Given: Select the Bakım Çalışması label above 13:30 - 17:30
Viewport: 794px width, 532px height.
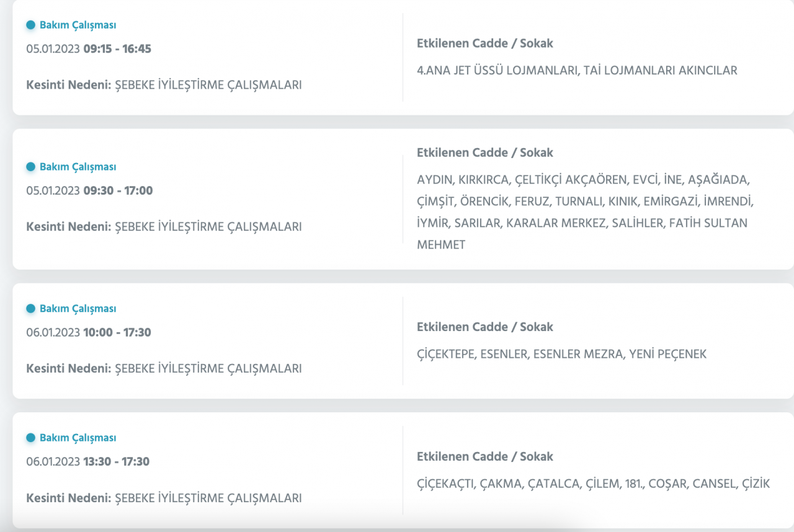Looking at the screenshot, I should tap(78, 438).
